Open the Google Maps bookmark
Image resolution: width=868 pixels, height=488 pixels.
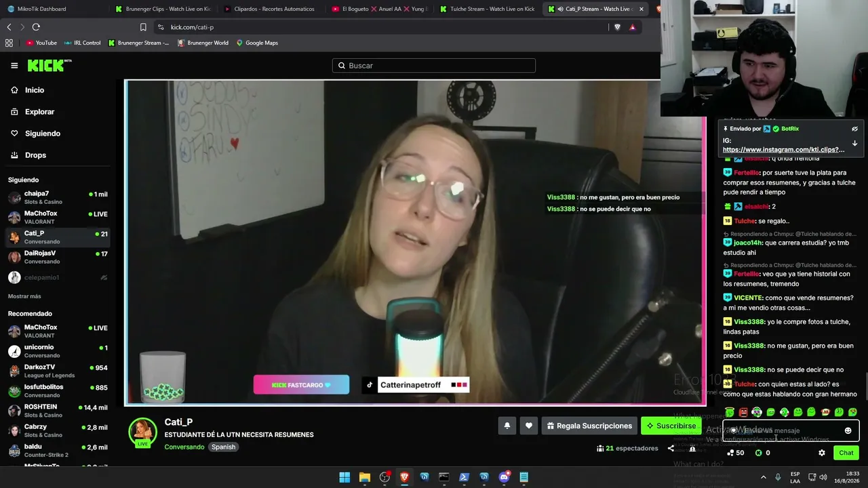tap(257, 43)
